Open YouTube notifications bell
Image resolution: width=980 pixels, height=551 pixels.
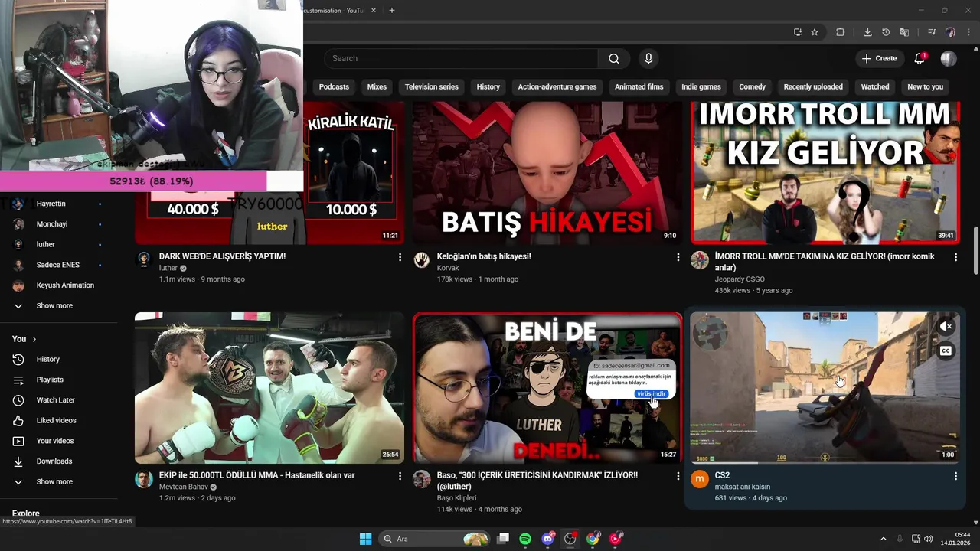(x=920, y=58)
